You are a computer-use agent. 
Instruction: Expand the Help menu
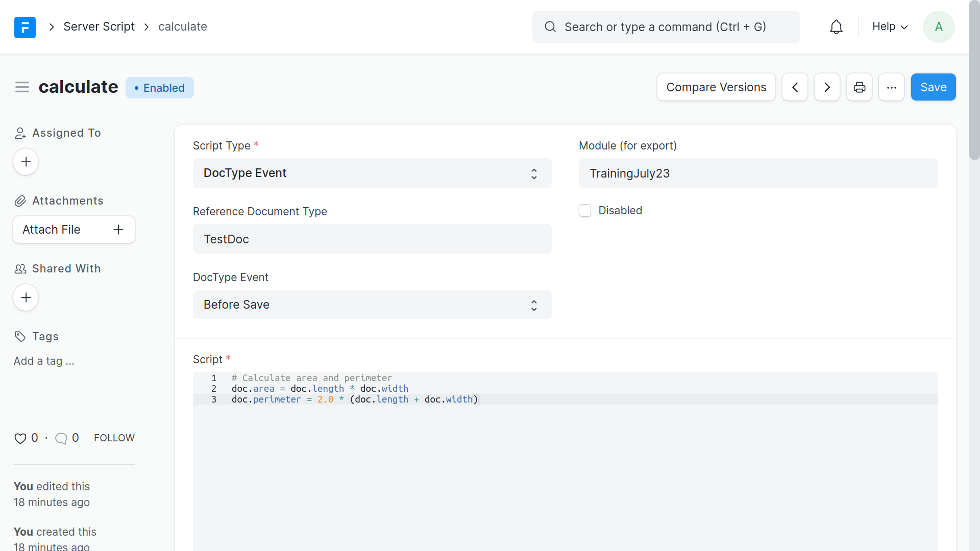(x=890, y=27)
